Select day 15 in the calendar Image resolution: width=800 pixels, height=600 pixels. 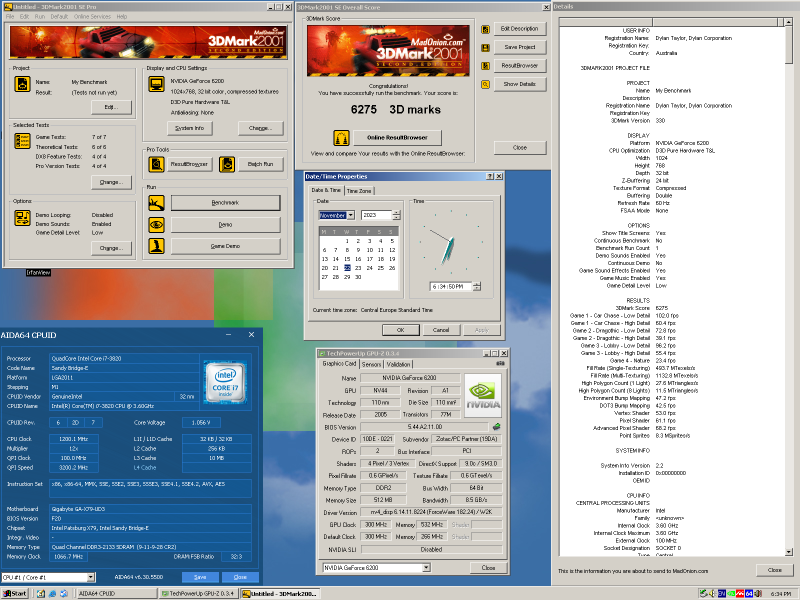[x=347, y=259]
